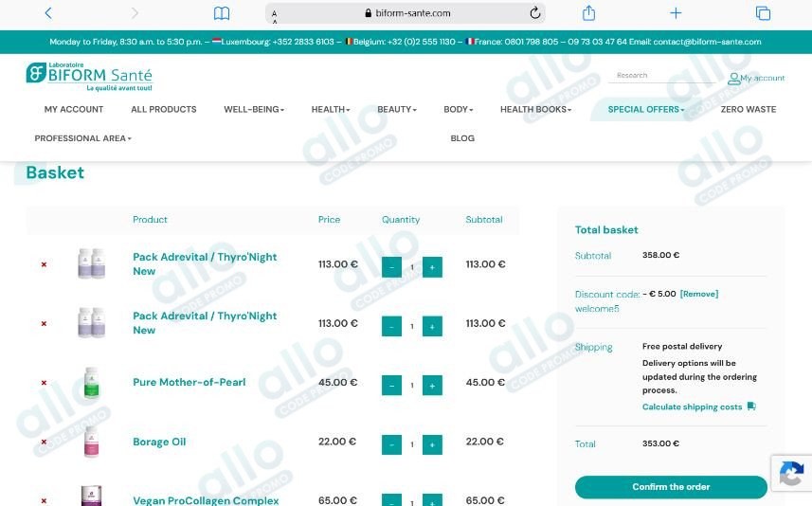Expand the WELL-BEING menu

[254, 109]
